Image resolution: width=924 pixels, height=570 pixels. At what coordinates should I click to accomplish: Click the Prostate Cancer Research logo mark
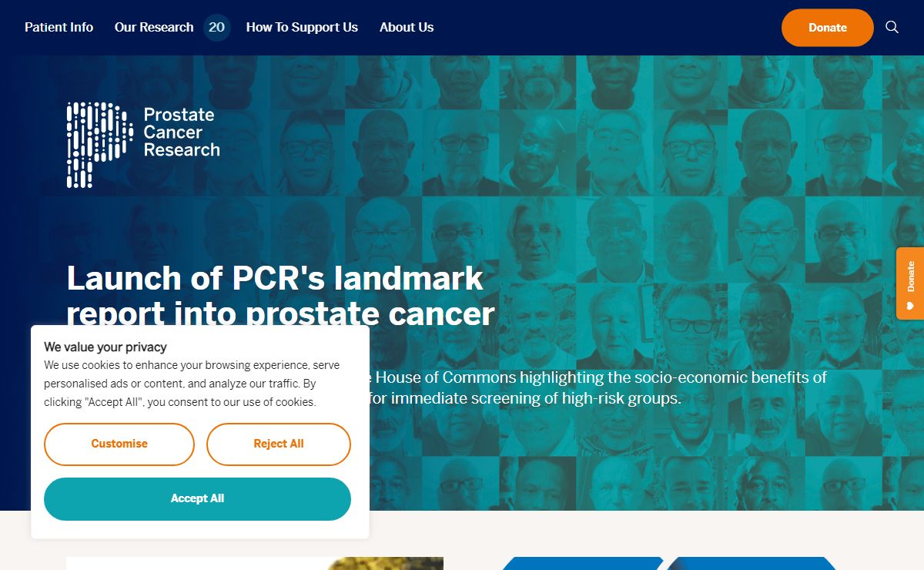99,145
